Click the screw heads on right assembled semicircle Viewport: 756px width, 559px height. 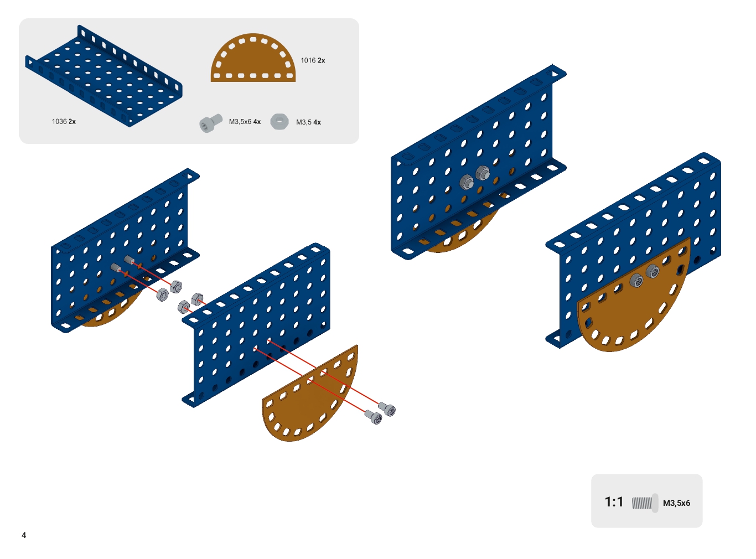pyautogui.click(x=645, y=276)
